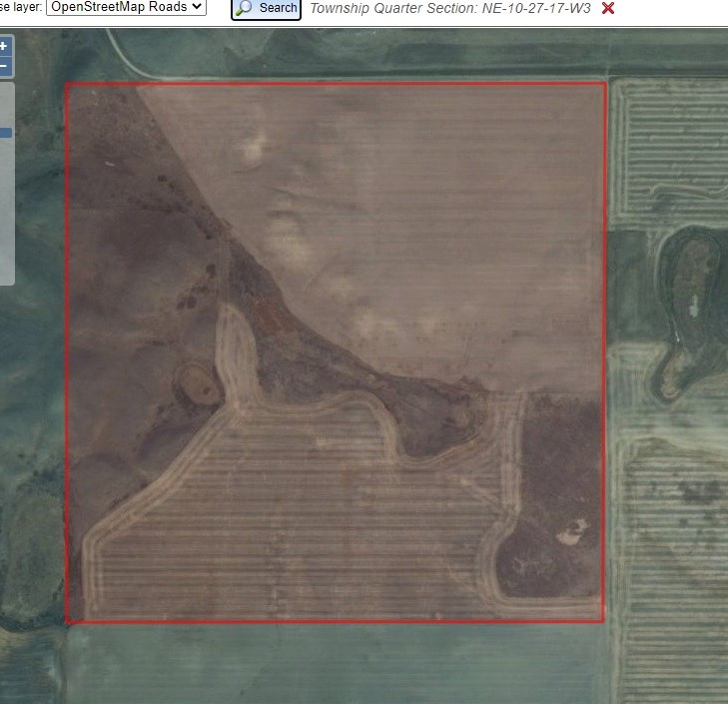728x704 pixels.
Task: Click the NE-10-27-17-W3 search result text
Action: (536, 8)
